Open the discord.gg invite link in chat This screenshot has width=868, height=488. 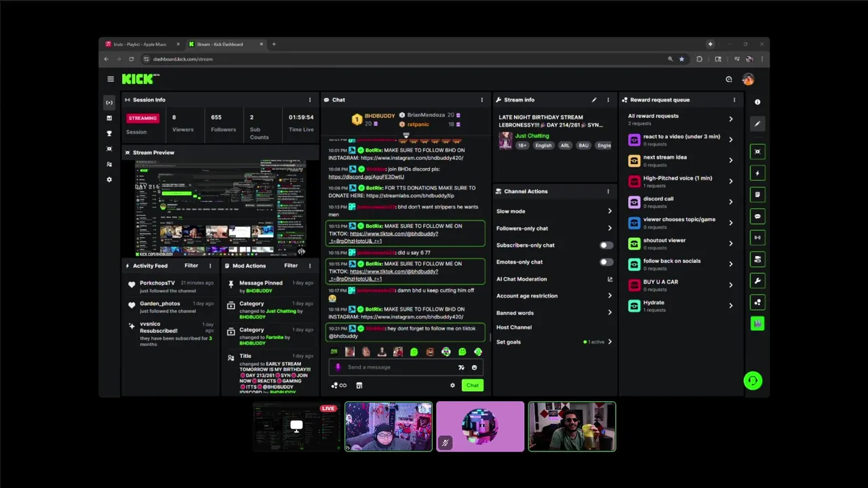click(366, 176)
